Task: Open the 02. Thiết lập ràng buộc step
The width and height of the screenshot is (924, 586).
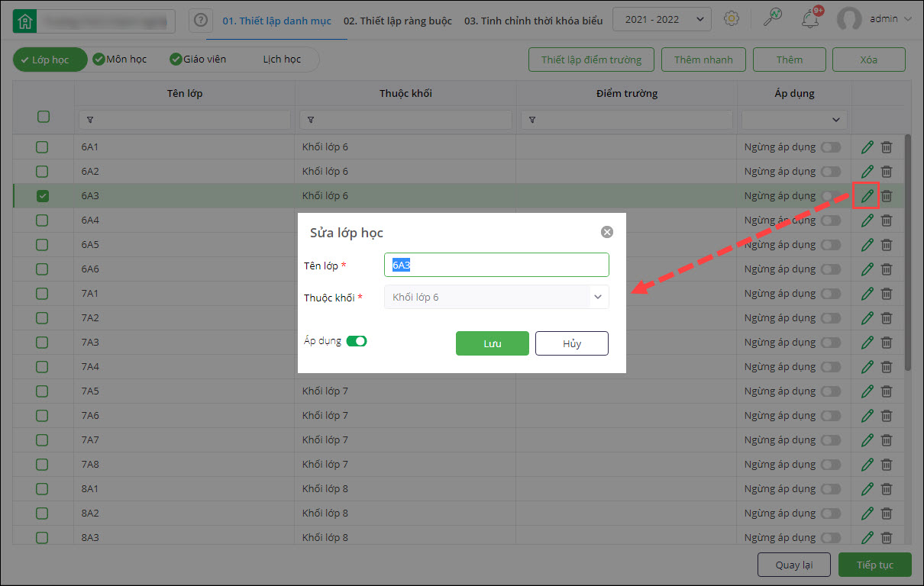Action: [397, 21]
